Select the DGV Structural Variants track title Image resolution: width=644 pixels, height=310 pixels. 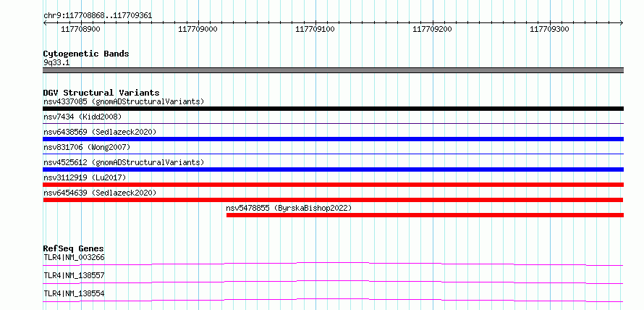click(101, 93)
